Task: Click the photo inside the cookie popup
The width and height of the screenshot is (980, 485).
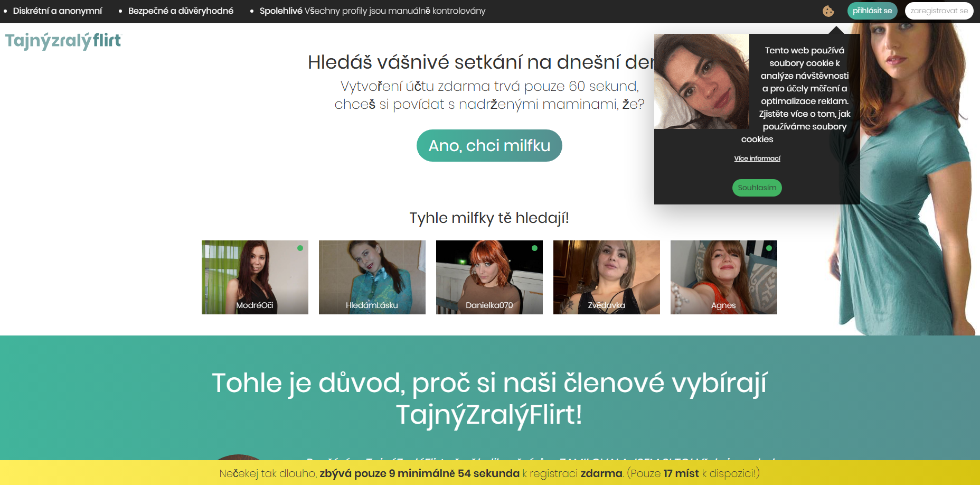Action: (701, 81)
